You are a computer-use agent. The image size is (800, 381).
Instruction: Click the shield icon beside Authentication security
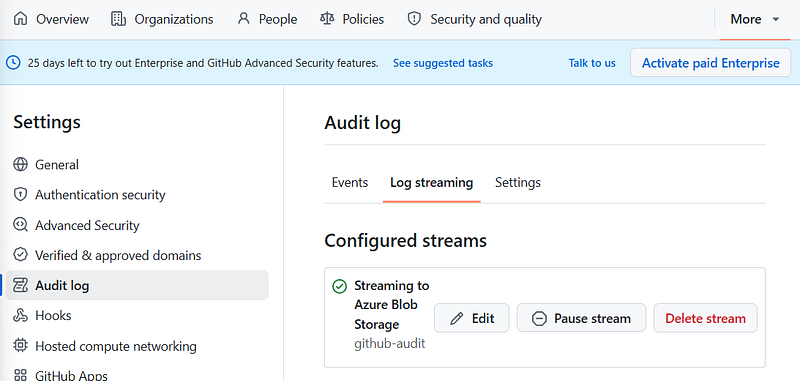[20, 195]
